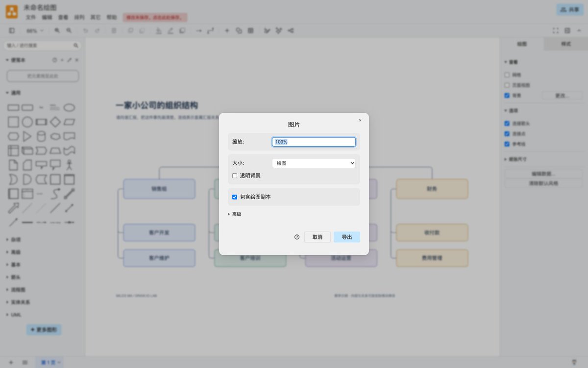This screenshot has width=588, height=368.
Task: Toggle the sidebar panels toolbar icon
Action: tap(12, 30)
